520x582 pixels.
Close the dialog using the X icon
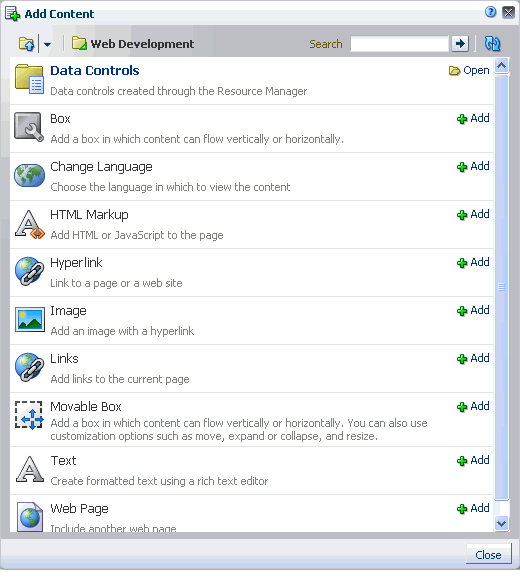pyautogui.click(x=508, y=13)
